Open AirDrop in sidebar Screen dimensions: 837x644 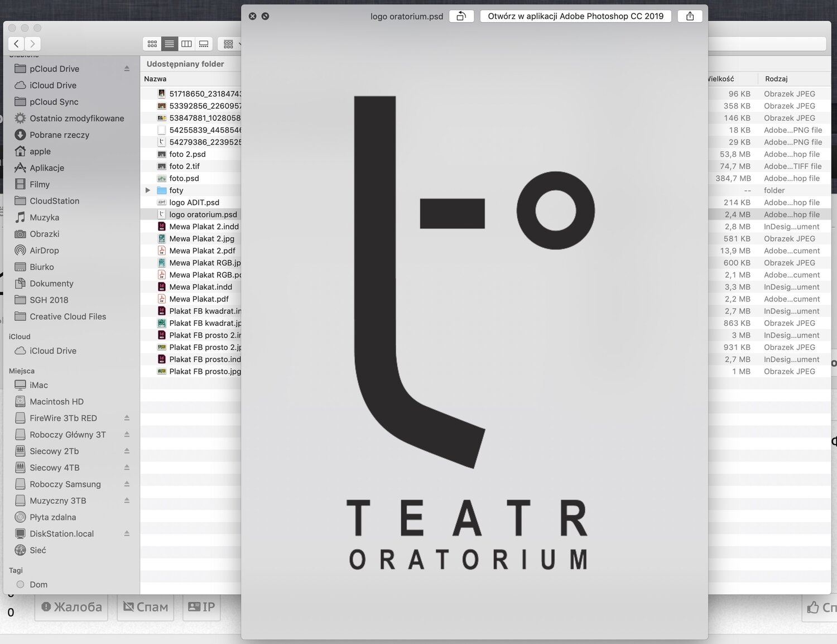pos(44,251)
